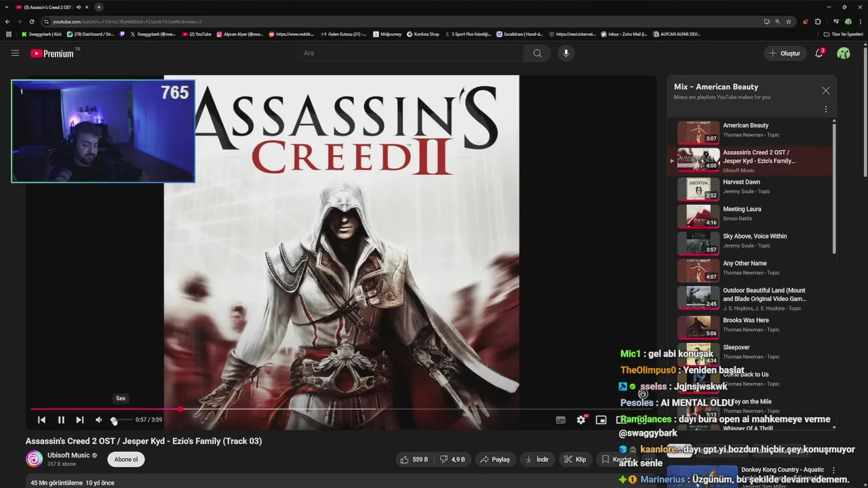Open the (2) YouTube bookmark

click(197, 34)
